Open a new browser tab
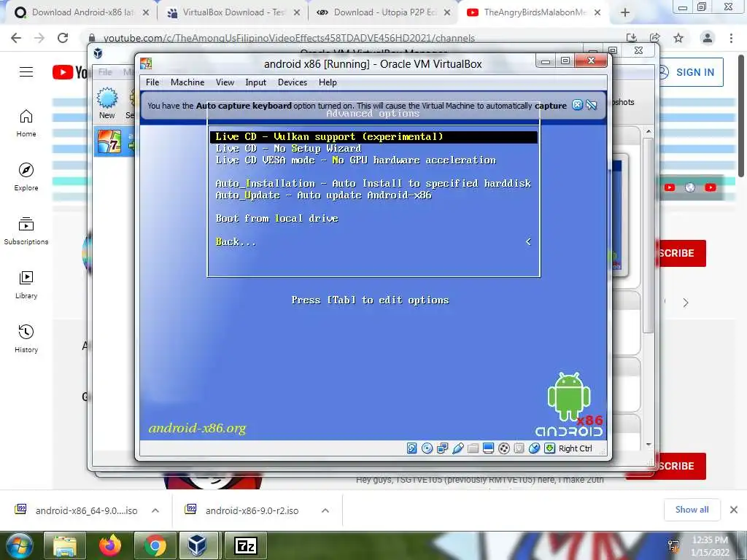Viewport: 747px width, 560px height. click(x=625, y=13)
